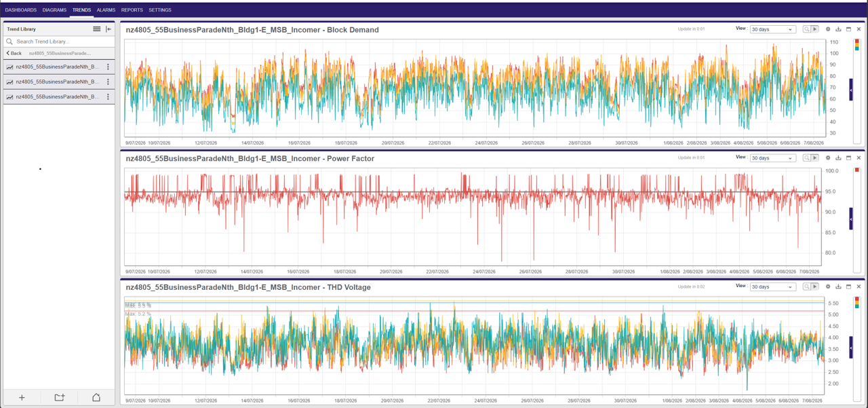The width and height of the screenshot is (868, 408).
Task: Select the third trend in library list
Action: (53, 96)
